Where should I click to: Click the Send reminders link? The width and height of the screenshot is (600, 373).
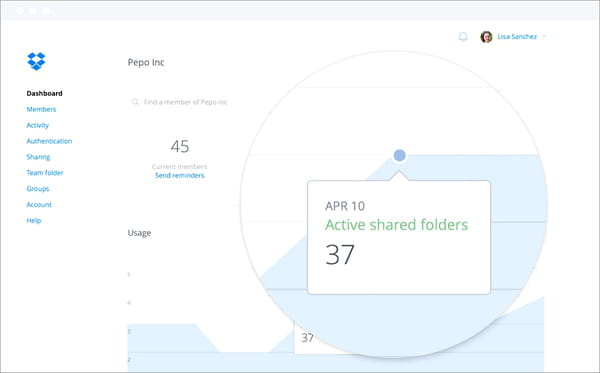[179, 176]
